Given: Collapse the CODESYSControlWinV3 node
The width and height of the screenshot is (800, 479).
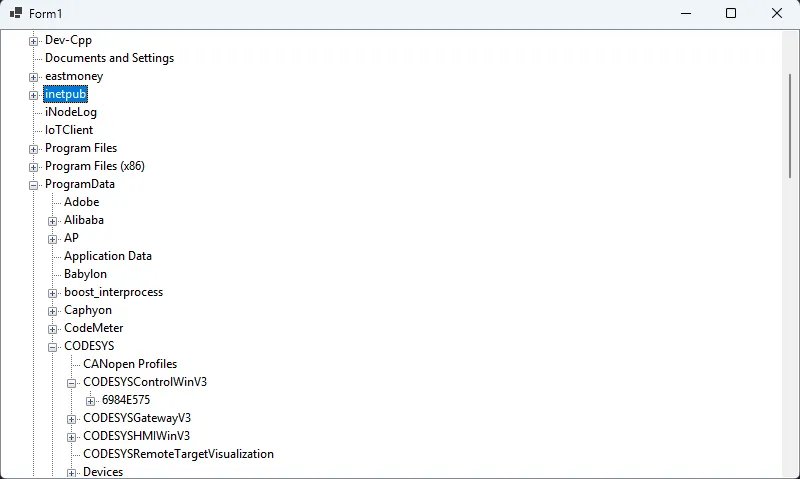Looking at the screenshot, I should point(72,383).
